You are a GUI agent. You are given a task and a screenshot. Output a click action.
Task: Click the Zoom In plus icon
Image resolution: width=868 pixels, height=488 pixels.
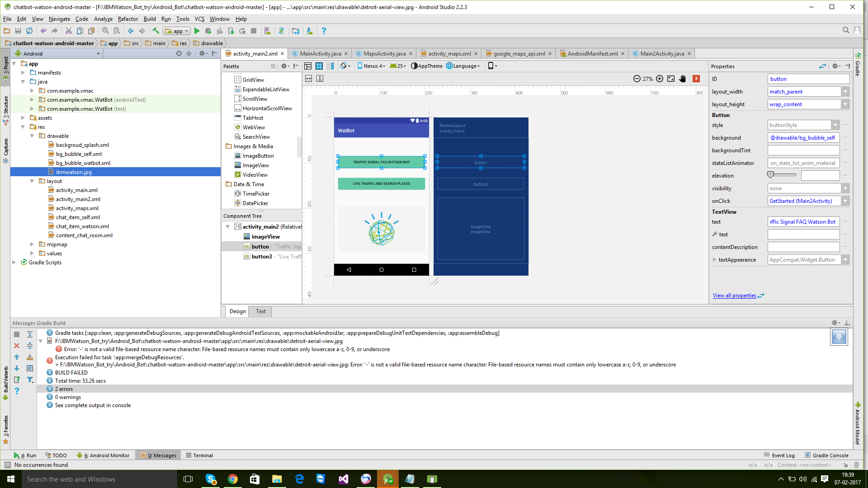click(x=660, y=79)
